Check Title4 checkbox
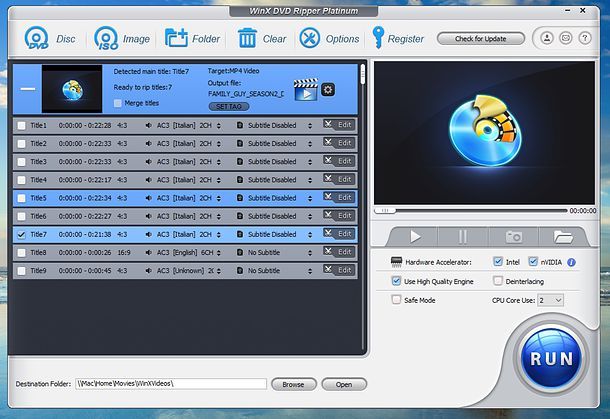This screenshot has width=610, height=419. click(21, 180)
